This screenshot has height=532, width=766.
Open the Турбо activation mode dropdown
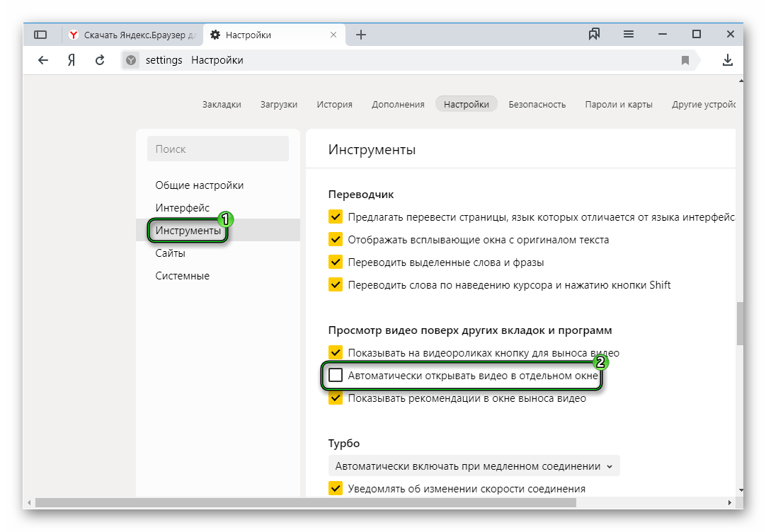tap(473, 466)
